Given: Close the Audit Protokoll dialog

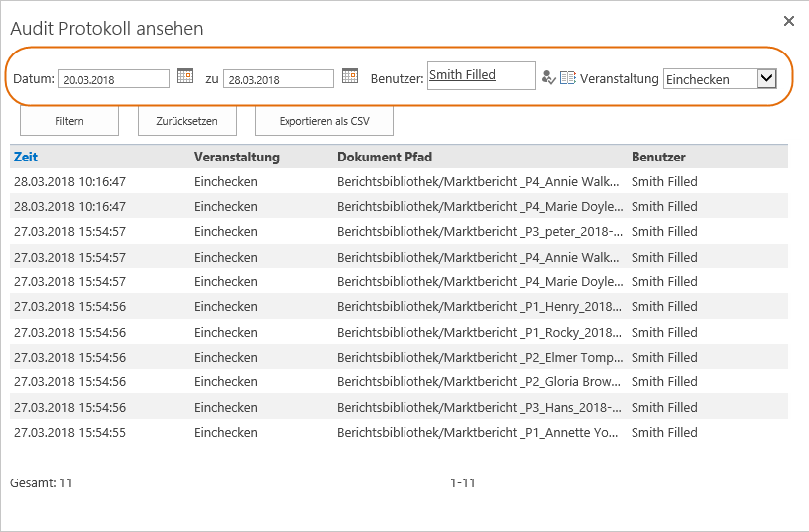Looking at the screenshot, I should click(789, 21).
